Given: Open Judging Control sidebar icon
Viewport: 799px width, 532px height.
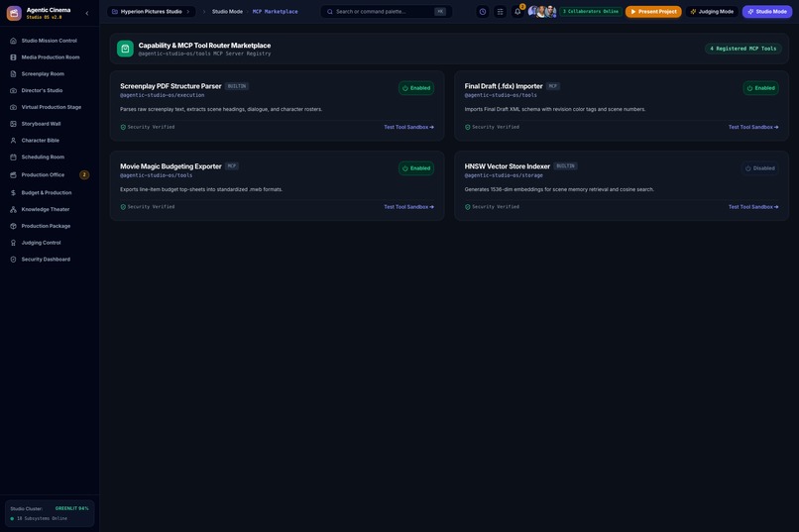Looking at the screenshot, I should tap(13, 243).
